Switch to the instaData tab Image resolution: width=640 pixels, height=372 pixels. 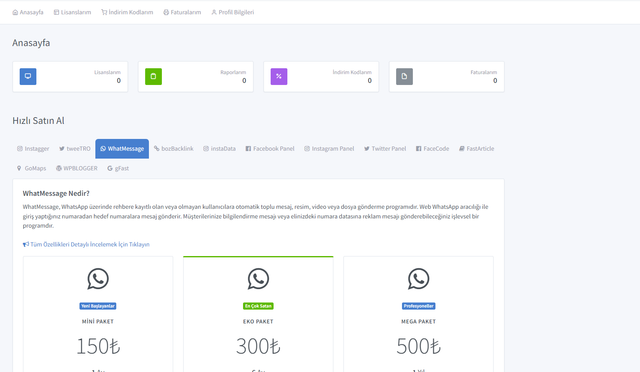tap(220, 149)
